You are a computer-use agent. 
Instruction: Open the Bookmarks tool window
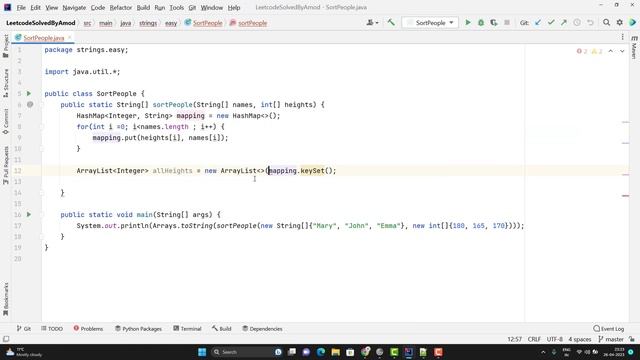click(x=6, y=299)
